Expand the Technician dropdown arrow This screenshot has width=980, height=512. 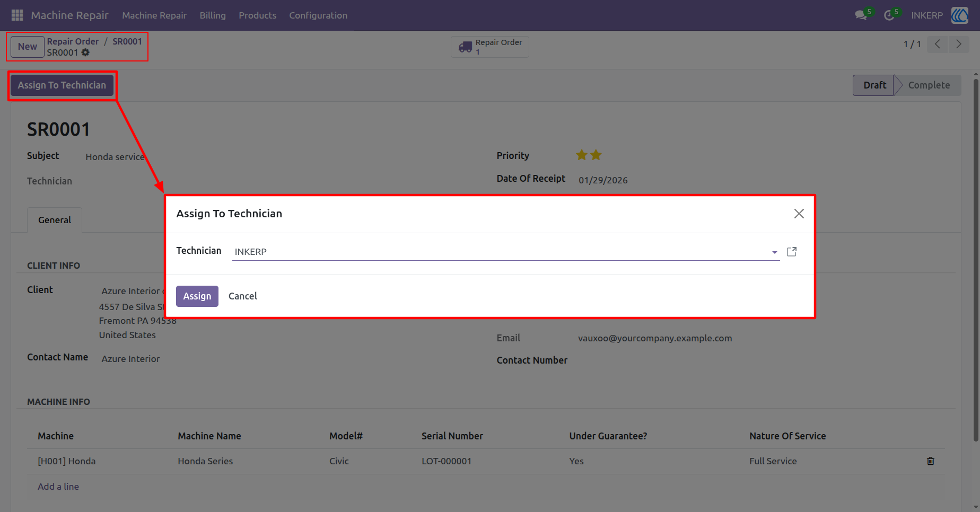point(774,252)
